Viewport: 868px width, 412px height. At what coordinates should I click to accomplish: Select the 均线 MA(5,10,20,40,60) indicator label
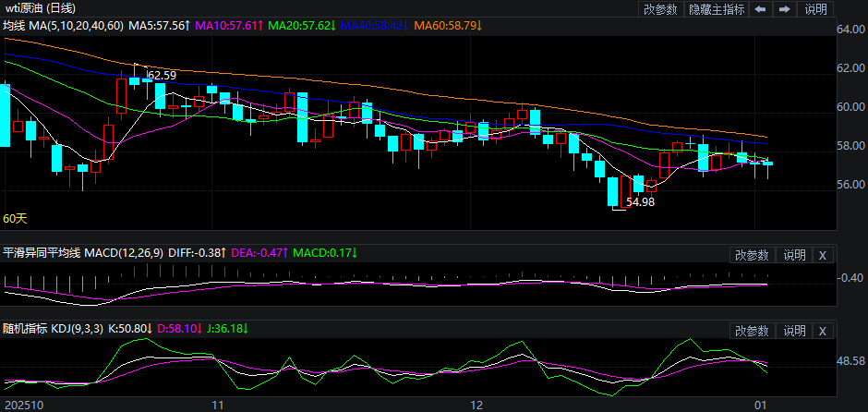63,26
